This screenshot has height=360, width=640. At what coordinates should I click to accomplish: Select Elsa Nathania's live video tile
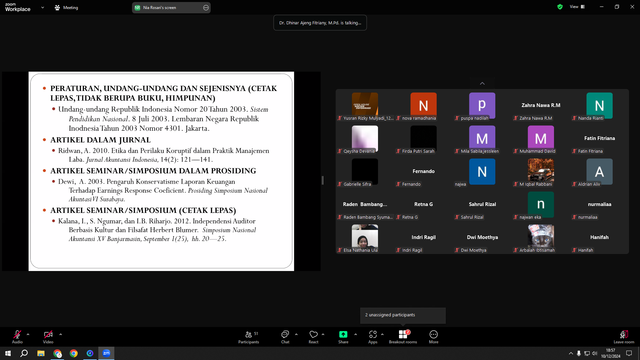click(365, 238)
